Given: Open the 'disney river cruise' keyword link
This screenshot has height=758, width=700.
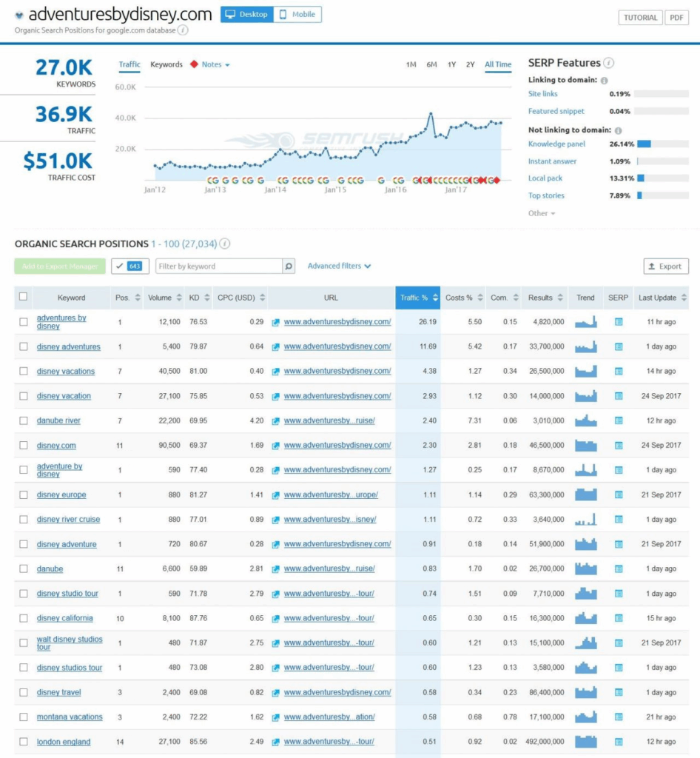Looking at the screenshot, I should pos(68,520).
